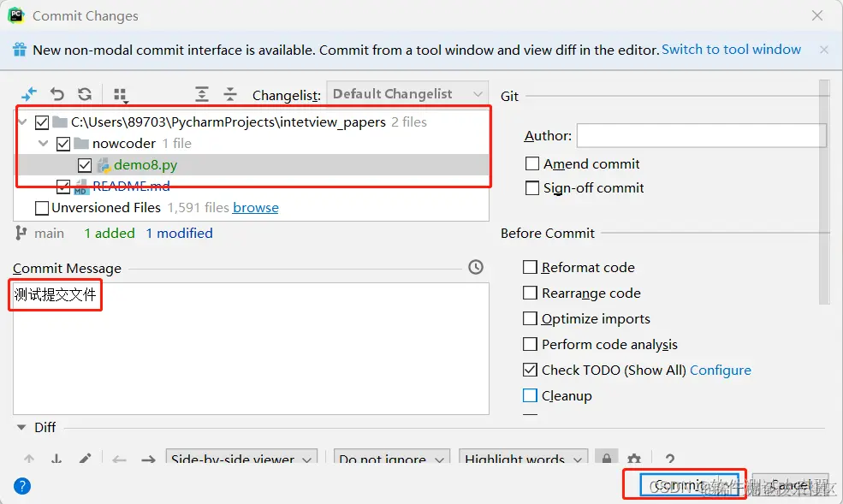Enable the Optimize imports checkbox
The image size is (843, 504).
[x=530, y=318]
